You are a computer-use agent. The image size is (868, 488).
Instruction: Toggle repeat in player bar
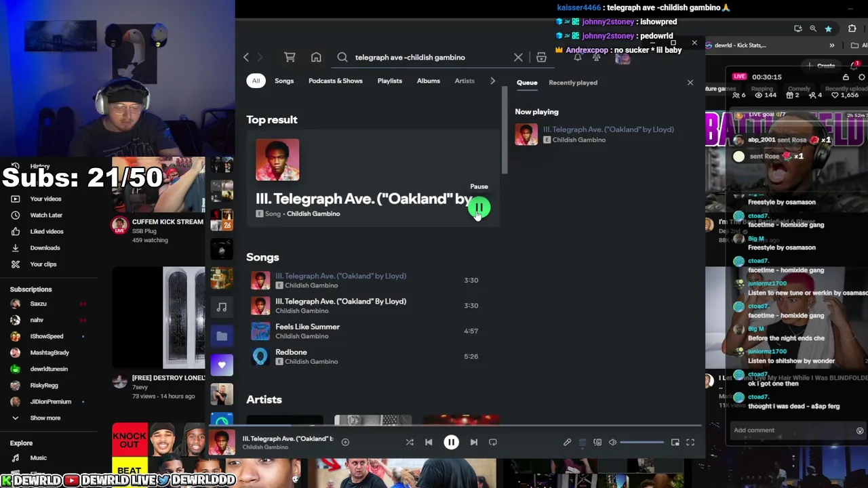493,442
